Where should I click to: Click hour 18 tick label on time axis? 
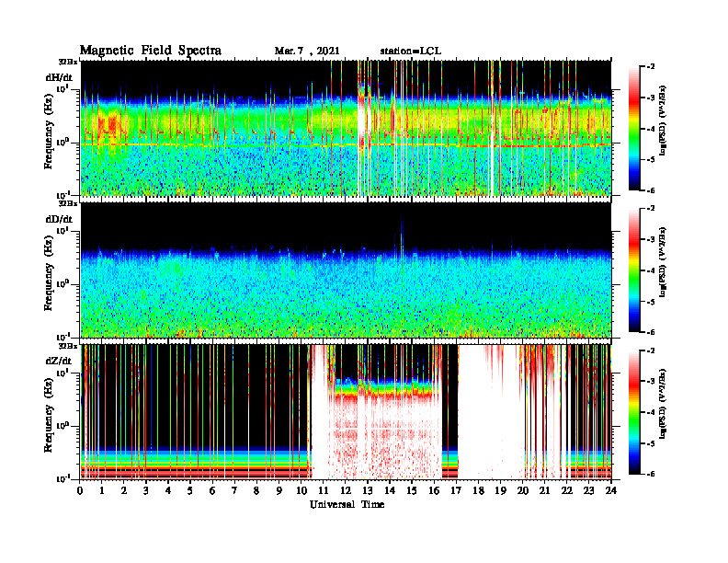click(478, 490)
